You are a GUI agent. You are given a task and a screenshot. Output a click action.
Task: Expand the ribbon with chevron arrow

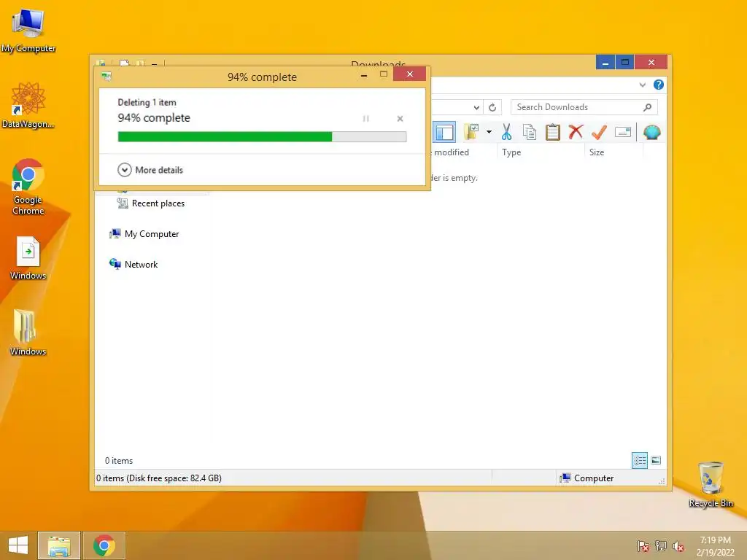pyautogui.click(x=642, y=85)
